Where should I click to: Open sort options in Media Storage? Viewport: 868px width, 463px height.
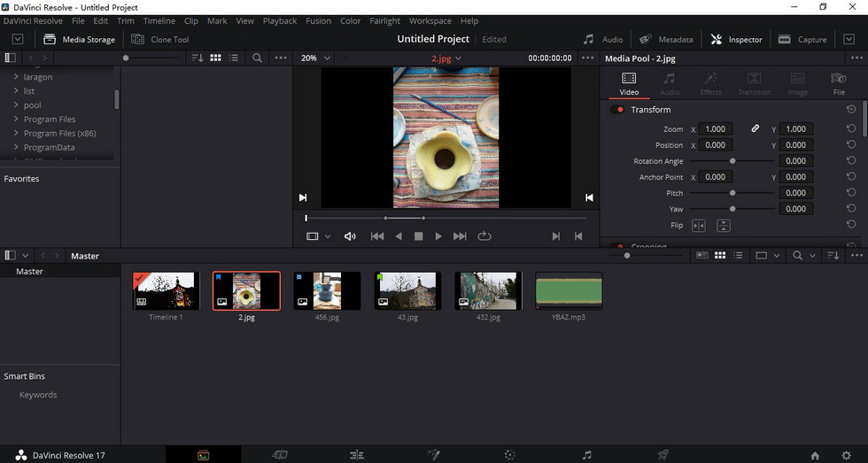click(198, 58)
